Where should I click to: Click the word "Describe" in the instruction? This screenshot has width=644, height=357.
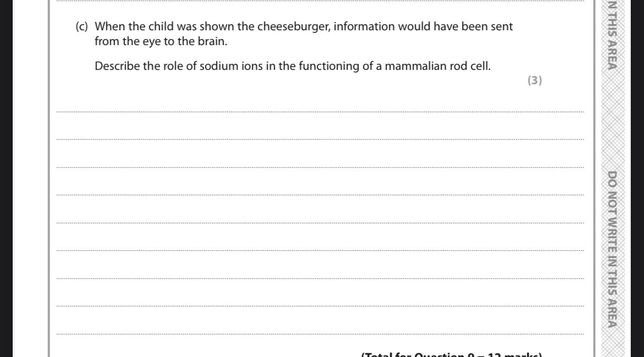click(x=117, y=66)
